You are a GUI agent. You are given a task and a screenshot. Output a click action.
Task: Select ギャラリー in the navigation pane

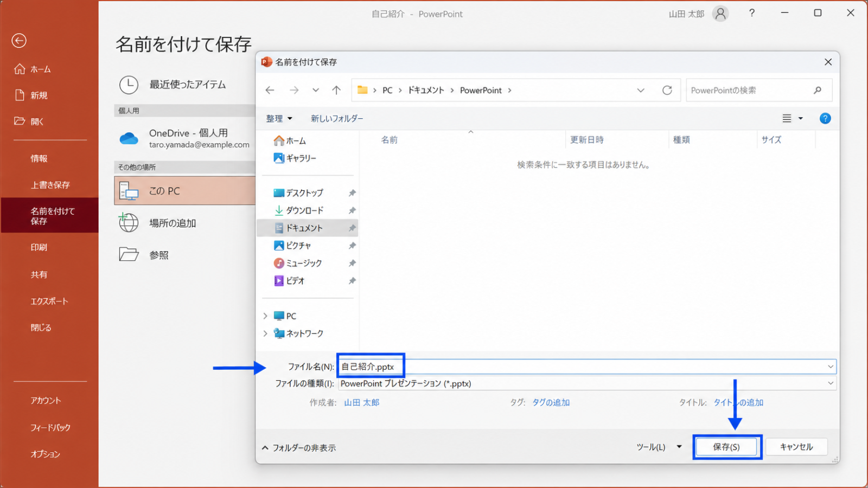[296, 158]
